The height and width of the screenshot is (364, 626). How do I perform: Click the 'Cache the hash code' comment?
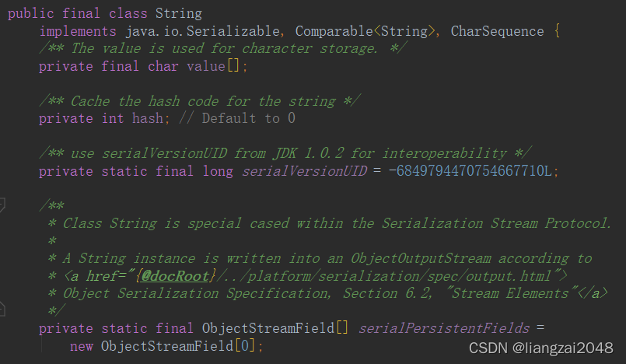click(x=200, y=101)
